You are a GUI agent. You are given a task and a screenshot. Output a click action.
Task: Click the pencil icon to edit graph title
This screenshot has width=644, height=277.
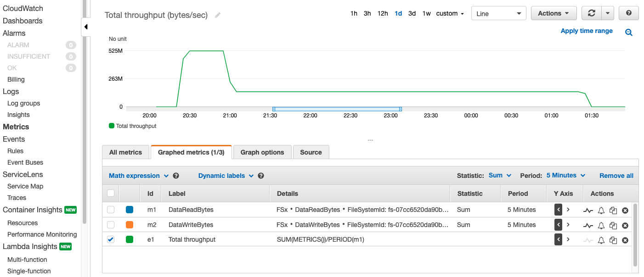(x=218, y=15)
